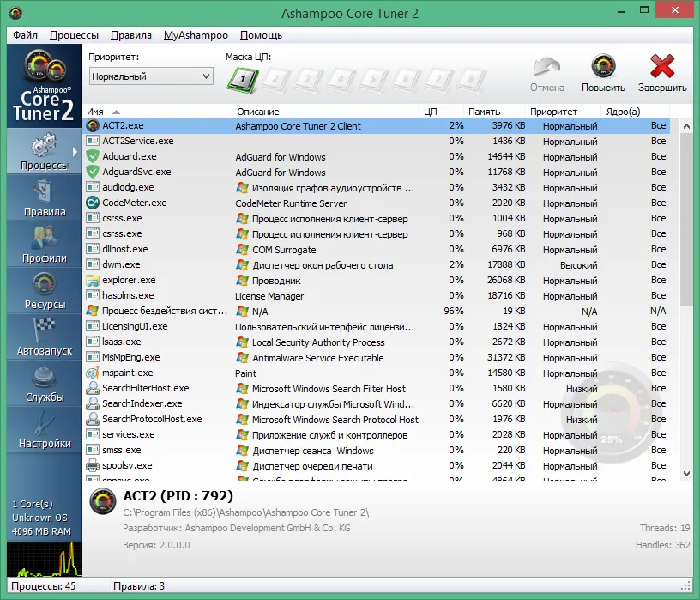This screenshot has width=700, height=600.
Task: Toggle CPU mask core 2
Action: [275, 80]
